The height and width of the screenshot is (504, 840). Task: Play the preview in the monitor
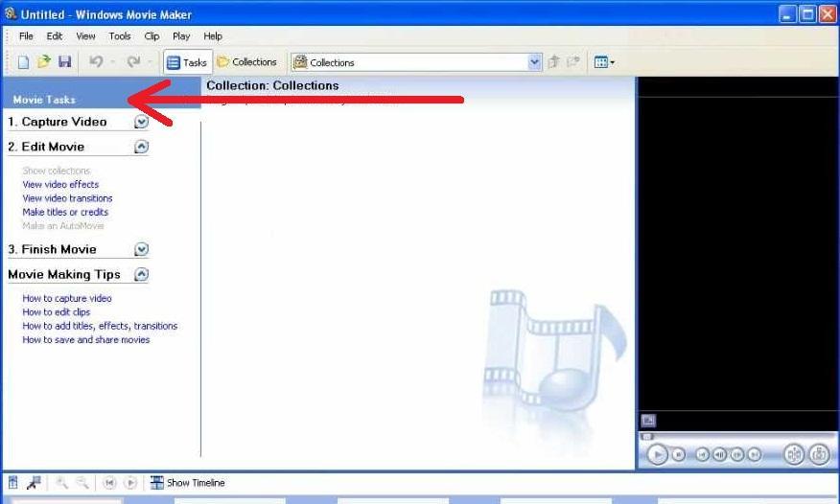point(657,455)
